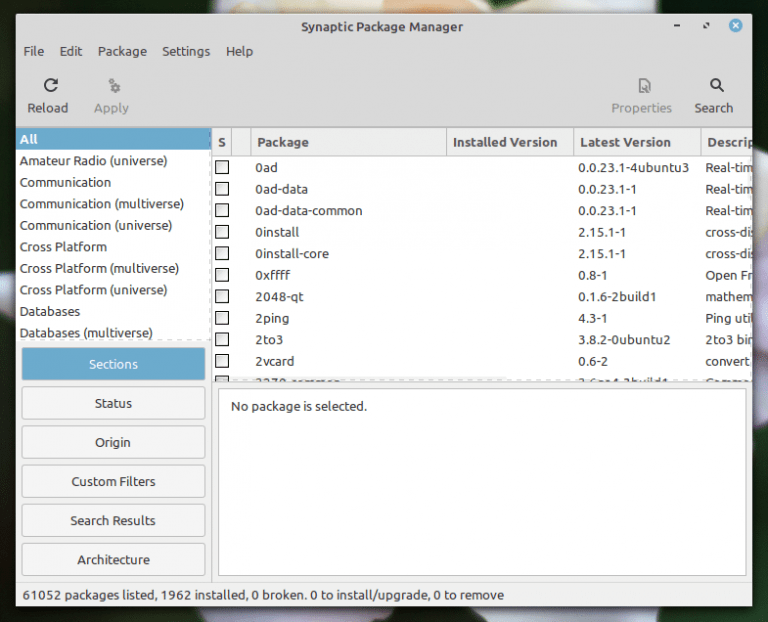Sort by the Description column header

727,143
